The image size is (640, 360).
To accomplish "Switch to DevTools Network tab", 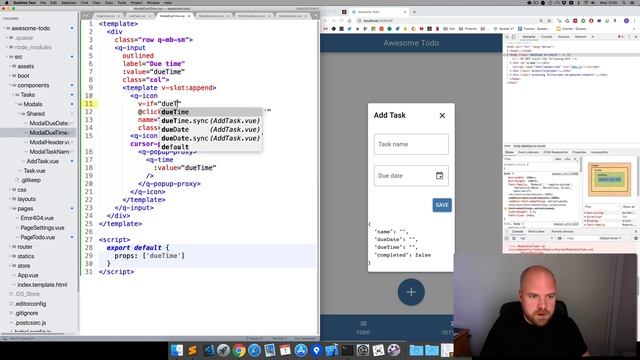I will [580, 37].
